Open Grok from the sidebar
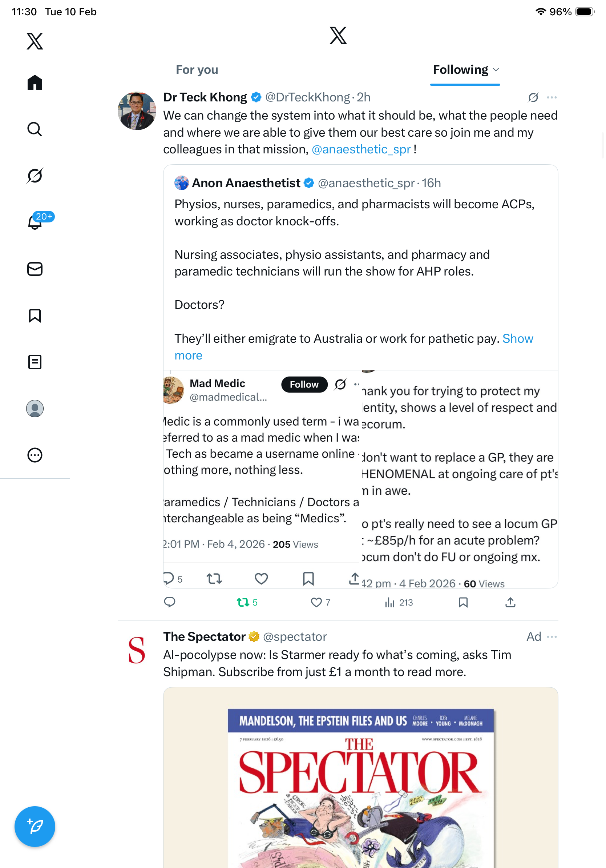 click(35, 176)
